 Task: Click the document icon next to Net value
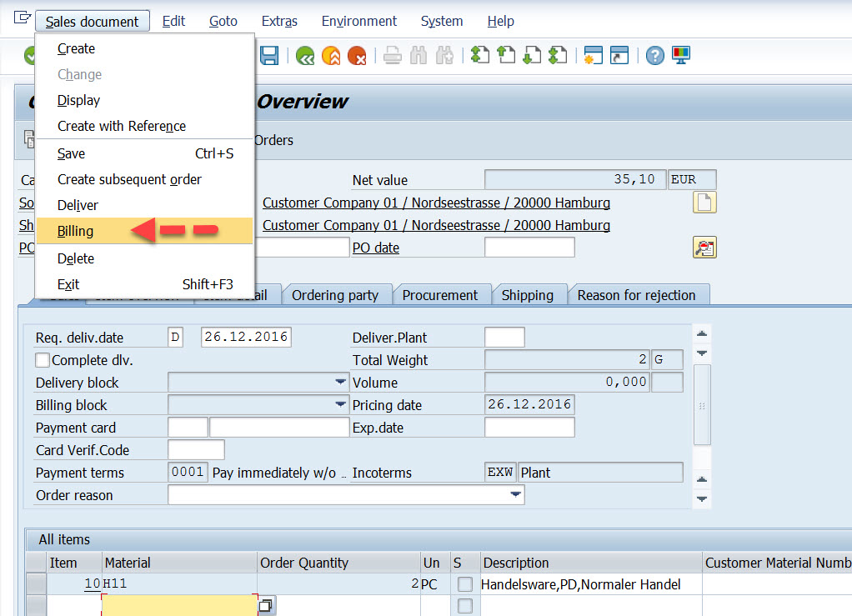[704, 202]
